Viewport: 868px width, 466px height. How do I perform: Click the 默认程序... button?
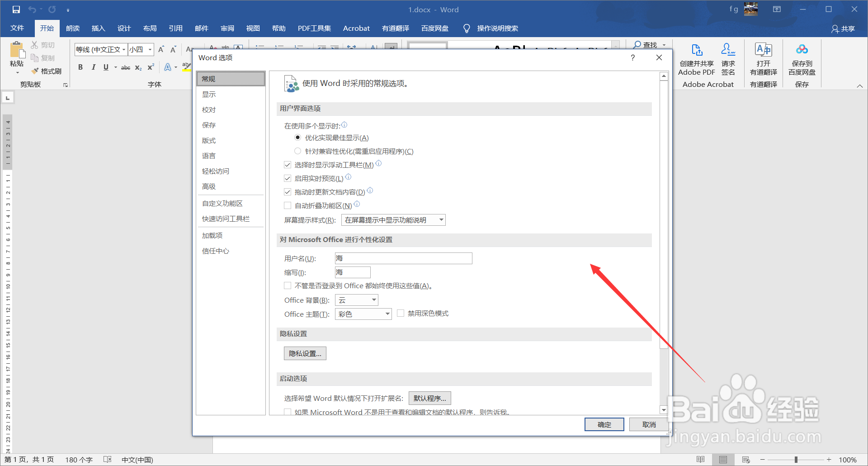(x=430, y=398)
